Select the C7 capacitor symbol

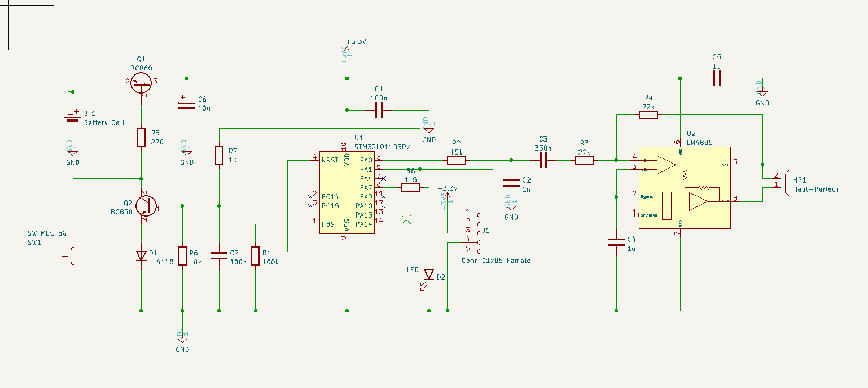click(219, 256)
